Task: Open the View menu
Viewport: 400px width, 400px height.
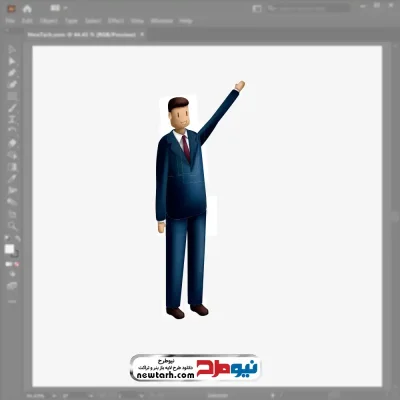Action: click(137, 21)
